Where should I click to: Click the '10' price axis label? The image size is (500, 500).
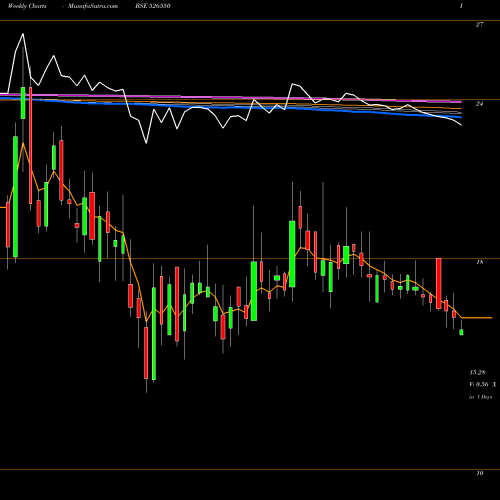tap(479, 473)
